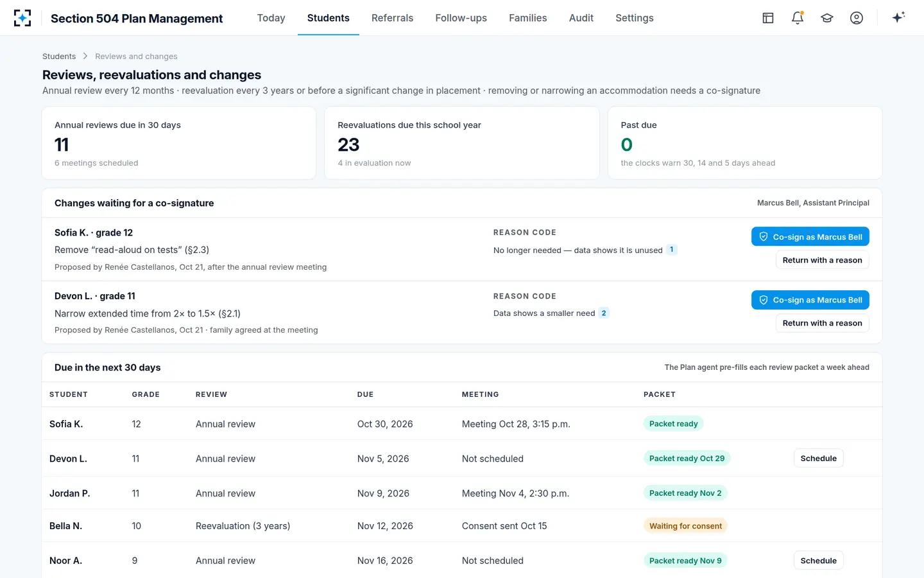The image size is (924, 578).
Task: Click the Students breadcrumb link
Action: tap(59, 57)
